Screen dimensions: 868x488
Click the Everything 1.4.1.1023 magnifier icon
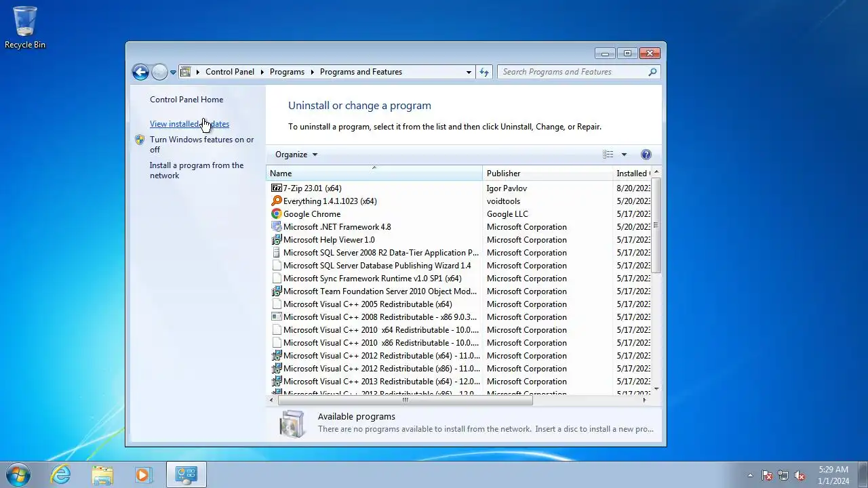point(276,201)
